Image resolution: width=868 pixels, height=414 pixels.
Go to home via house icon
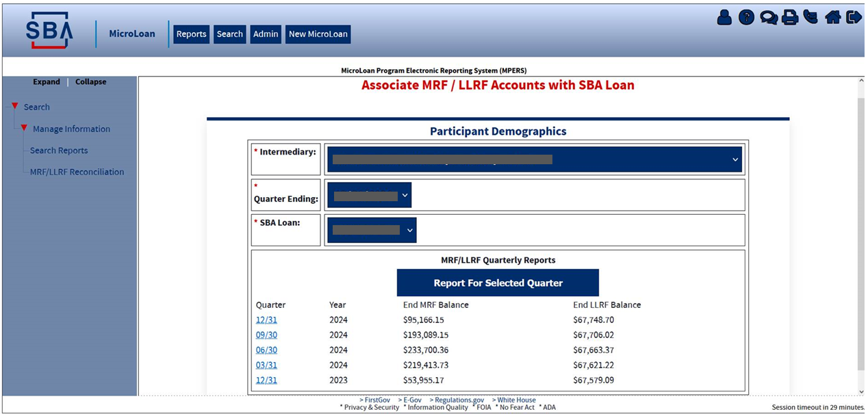832,18
